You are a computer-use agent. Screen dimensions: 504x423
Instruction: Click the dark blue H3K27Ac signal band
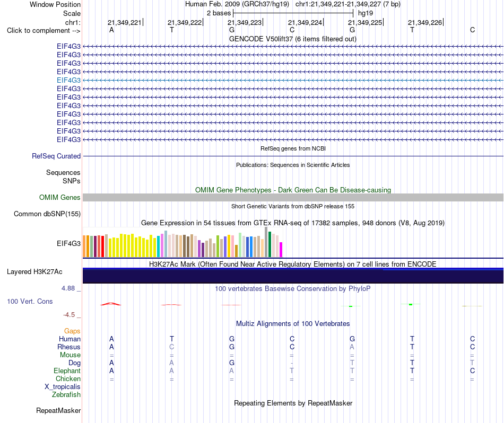(293, 276)
